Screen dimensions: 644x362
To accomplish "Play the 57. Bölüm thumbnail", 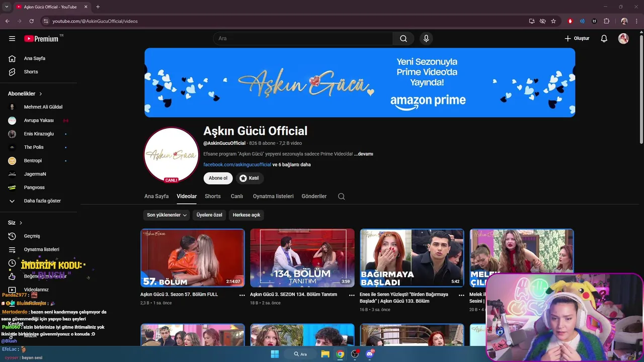I will coord(193,258).
